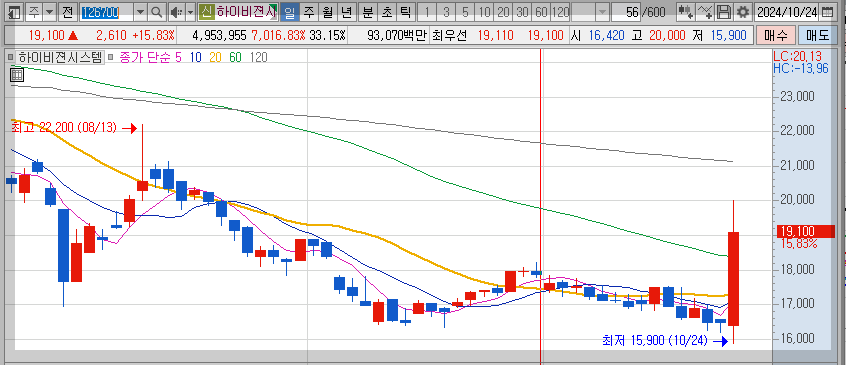The height and width of the screenshot is (365, 846).
Task: Click the volume figure 4,953,955
Action: pyautogui.click(x=220, y=36)
